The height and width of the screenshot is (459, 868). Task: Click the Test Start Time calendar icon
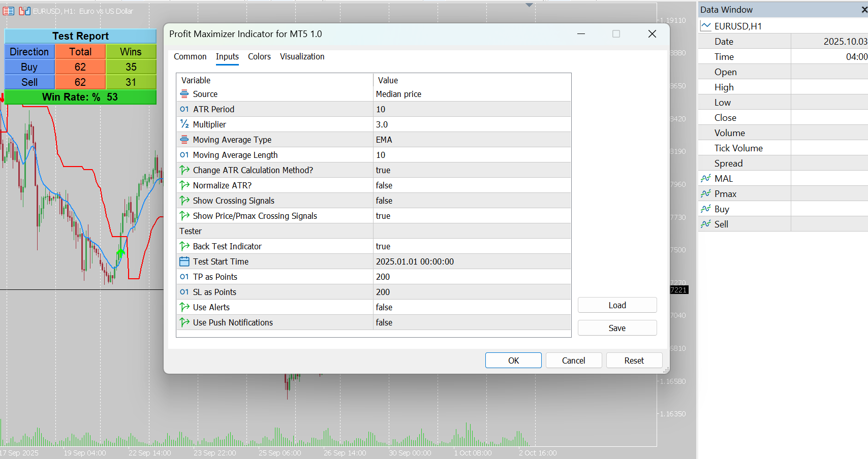184,261
